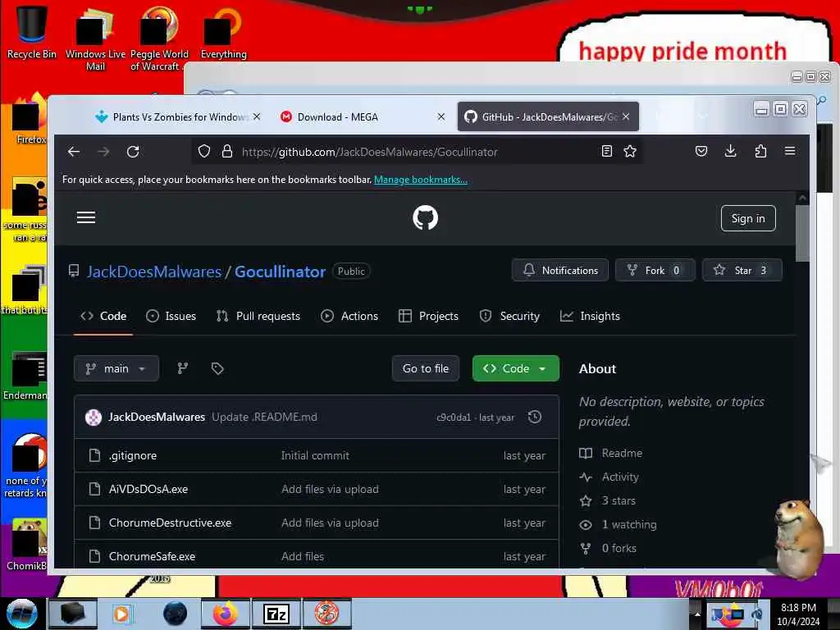The image size is (840, 630).
Task: Fork the repository with Fork button
Action: (x=655, y=271)
